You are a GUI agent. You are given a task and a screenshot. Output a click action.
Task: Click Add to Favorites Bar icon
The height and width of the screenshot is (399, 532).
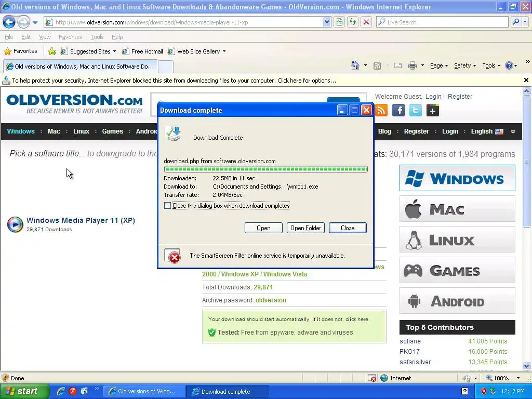point(52,51)
